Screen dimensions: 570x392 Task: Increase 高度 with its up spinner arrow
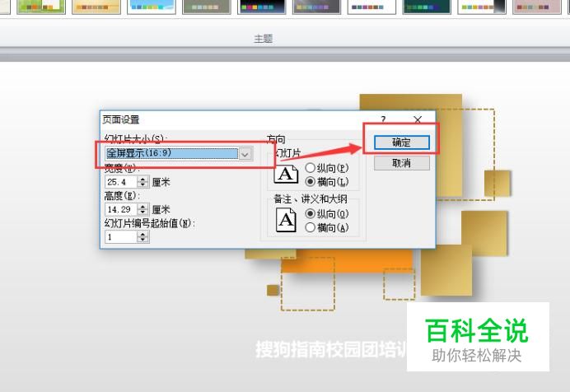pos(142,207)
